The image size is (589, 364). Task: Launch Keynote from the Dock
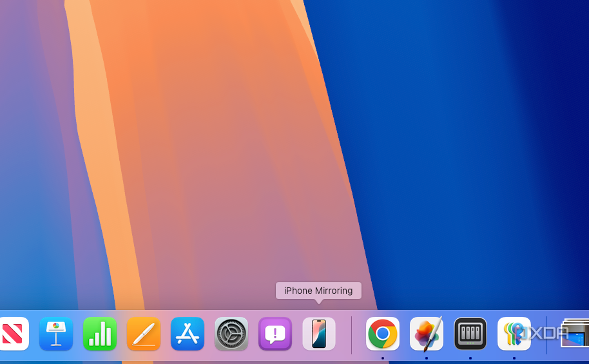click(56, 334)
